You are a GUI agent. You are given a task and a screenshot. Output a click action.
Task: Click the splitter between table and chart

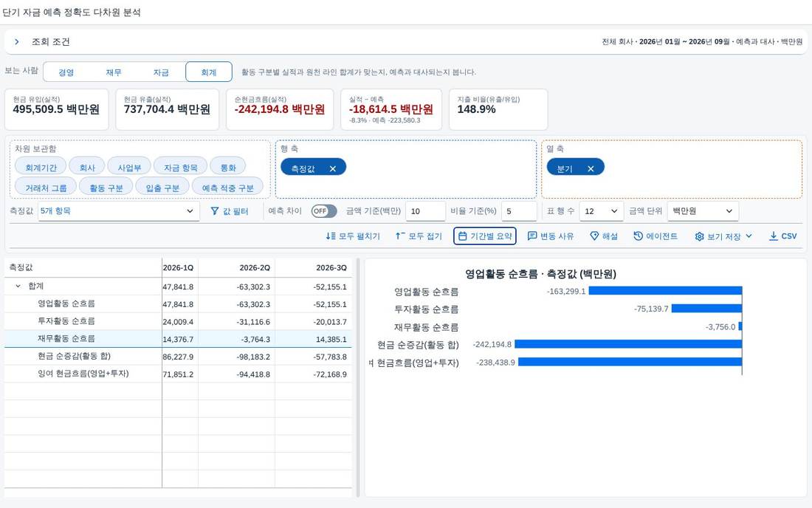[358, 378]
